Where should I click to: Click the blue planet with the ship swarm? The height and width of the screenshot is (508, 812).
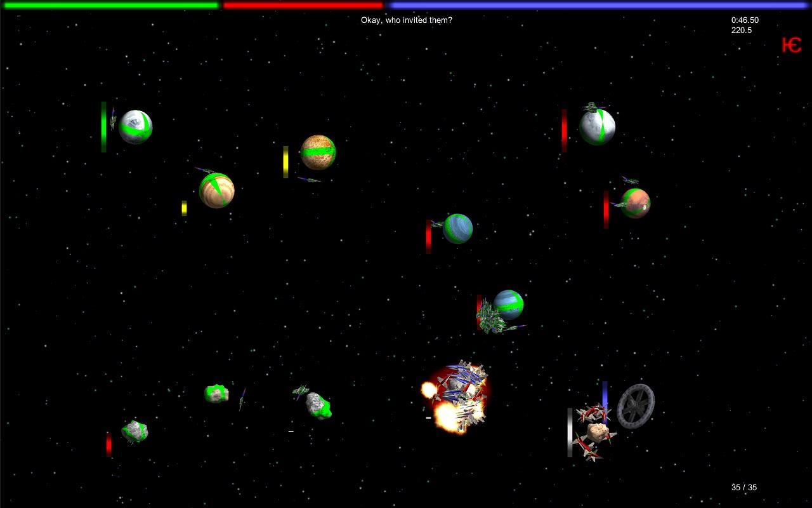coord(508,305)
